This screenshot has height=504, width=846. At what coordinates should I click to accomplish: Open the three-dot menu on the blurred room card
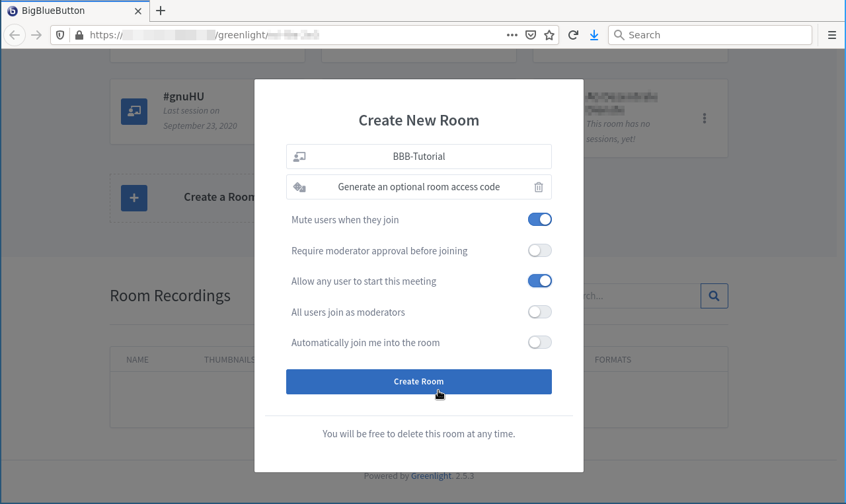705,118
